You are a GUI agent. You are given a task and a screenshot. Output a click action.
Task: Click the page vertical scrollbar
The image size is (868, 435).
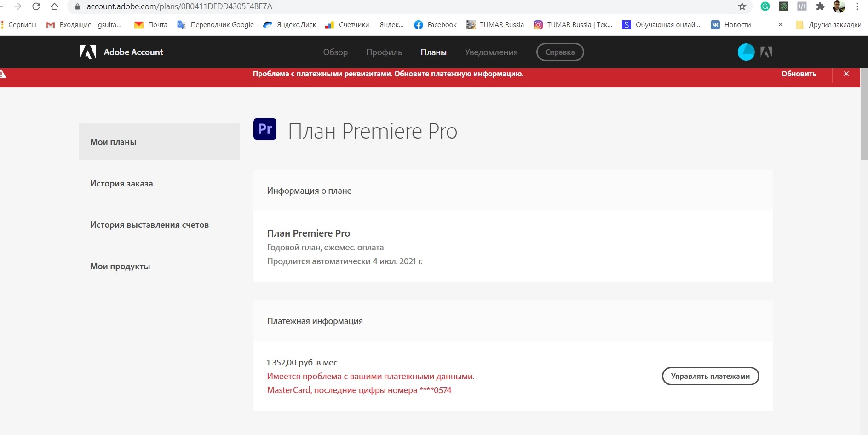pyautogui.click(x=864, y=114)
